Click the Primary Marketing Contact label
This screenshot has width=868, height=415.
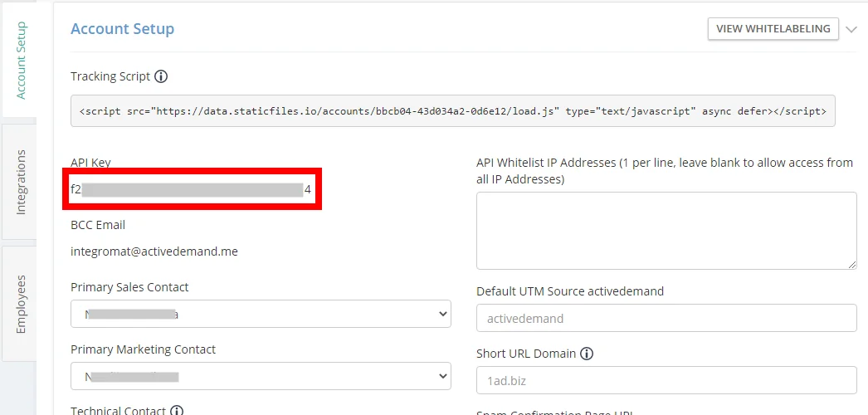tap(144, 349)
